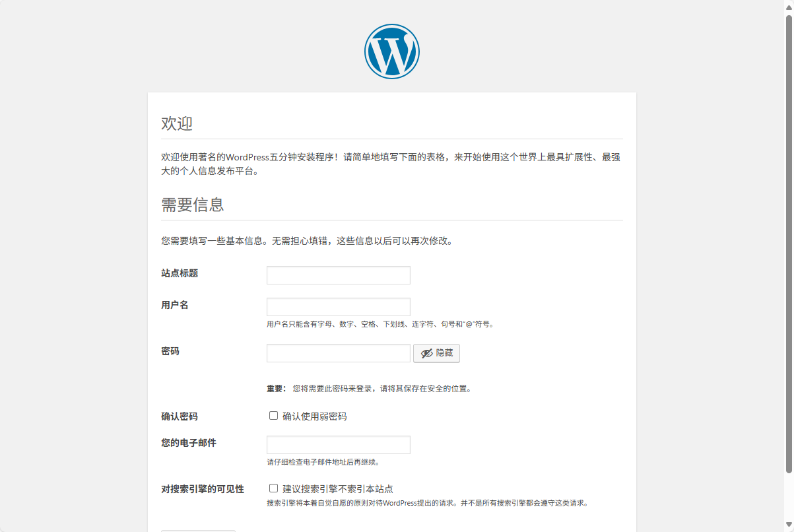Focus the 用户名 text field

(339, 307)
